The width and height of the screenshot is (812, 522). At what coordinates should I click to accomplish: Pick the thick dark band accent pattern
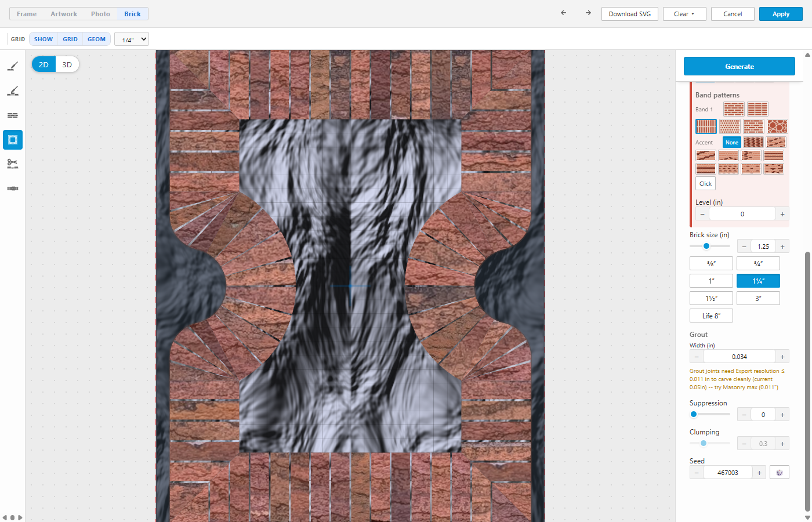coord(706,169)
